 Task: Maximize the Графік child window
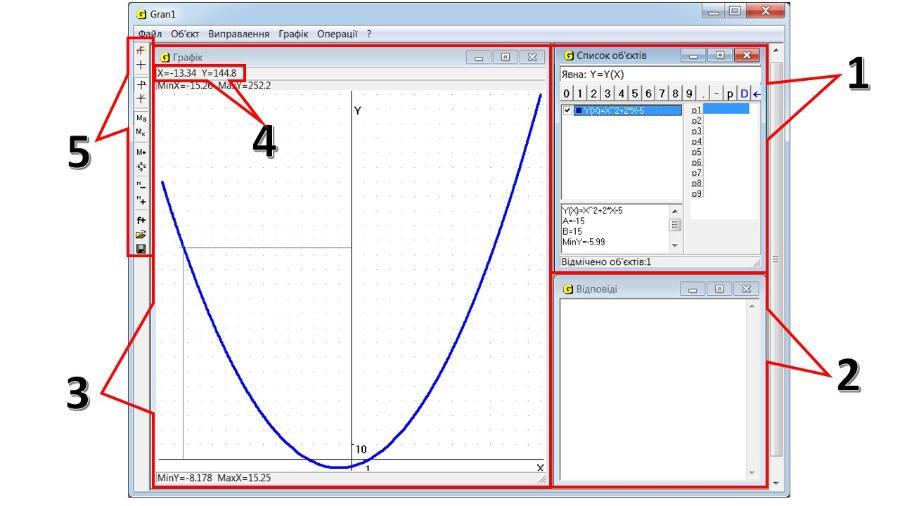505,57
